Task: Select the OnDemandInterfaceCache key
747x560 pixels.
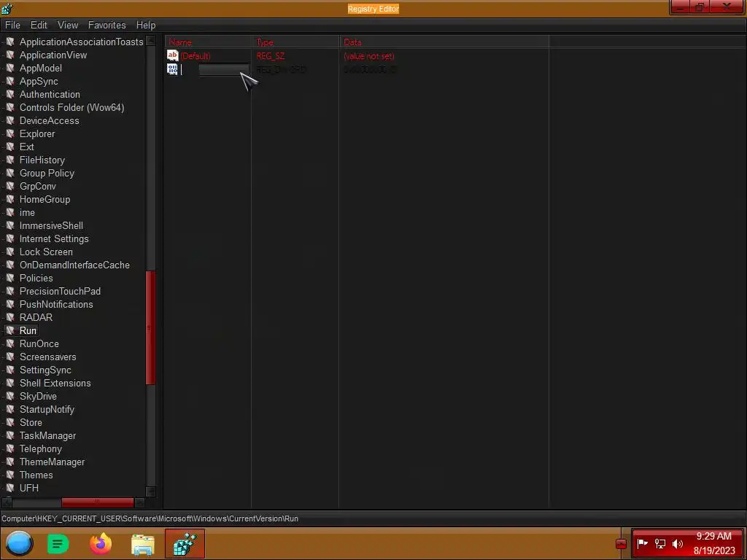Action: coord(74,265)
